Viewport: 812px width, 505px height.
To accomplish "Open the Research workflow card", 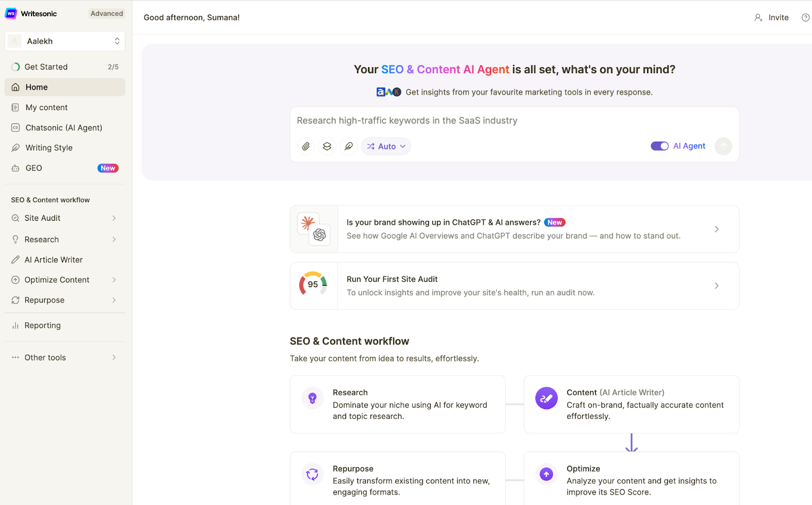I will coord(397,405).
